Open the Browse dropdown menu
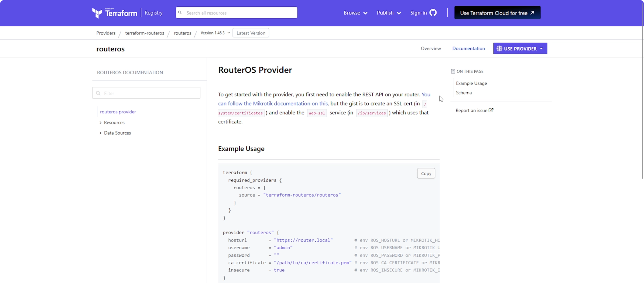This screenshot has width=644, height=283. click(x=355, y=13)
